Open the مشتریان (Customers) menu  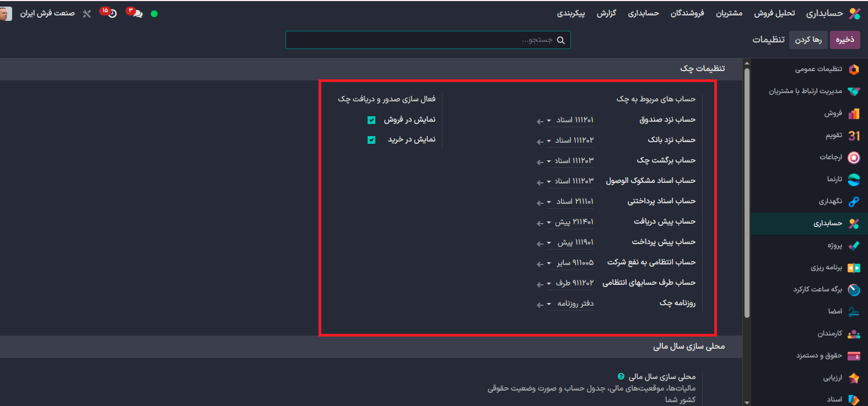(729, 13)
